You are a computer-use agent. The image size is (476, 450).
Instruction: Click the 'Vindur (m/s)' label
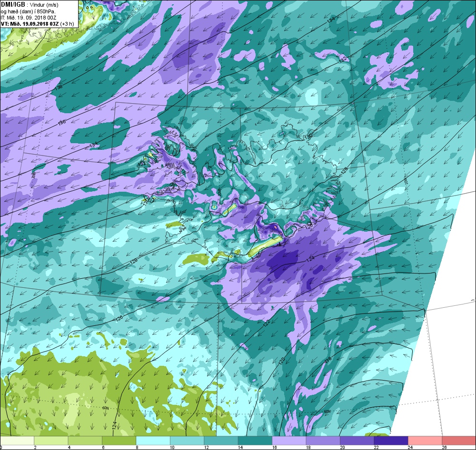[x=44, y=5]
